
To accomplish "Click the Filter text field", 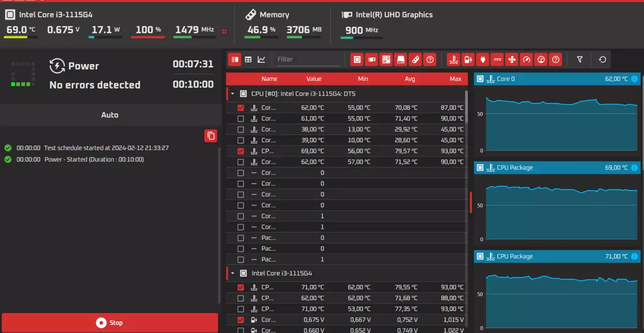I will 308,59.
